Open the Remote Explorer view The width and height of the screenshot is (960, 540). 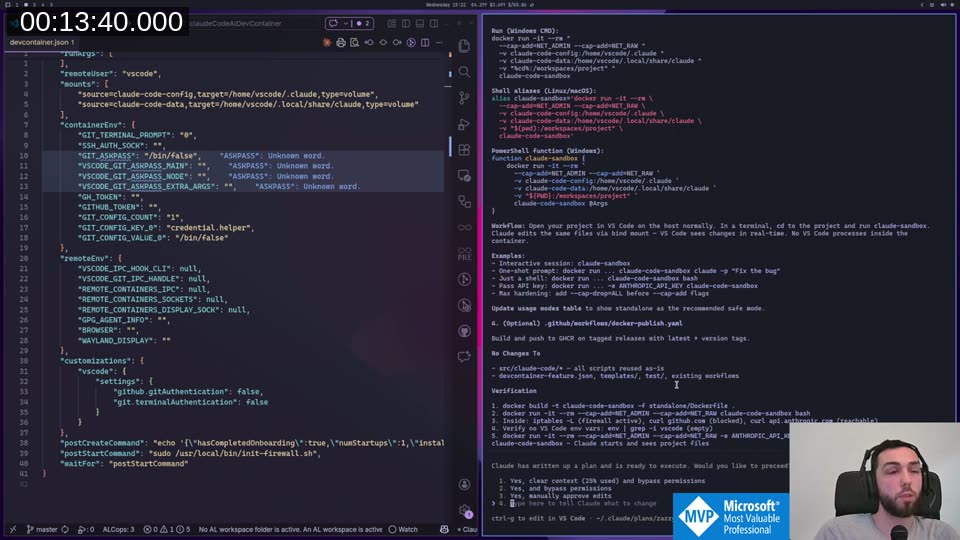click(465, 176)
